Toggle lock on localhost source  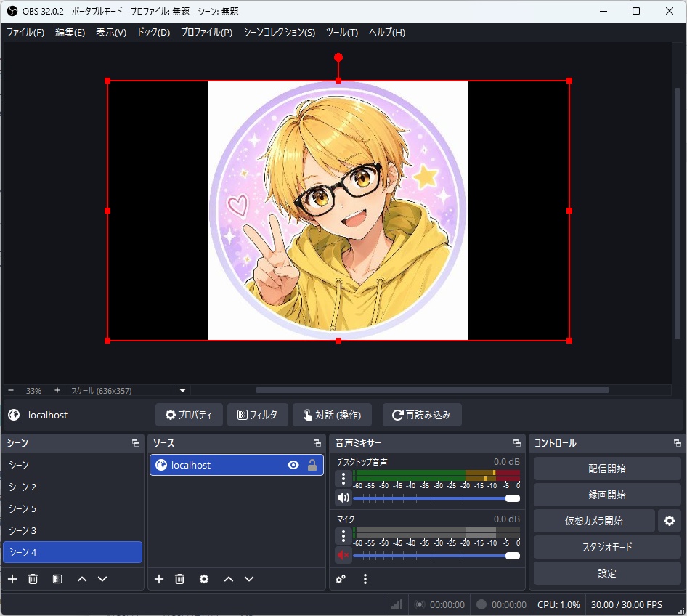pyautogui.click(x=312, y=465)
